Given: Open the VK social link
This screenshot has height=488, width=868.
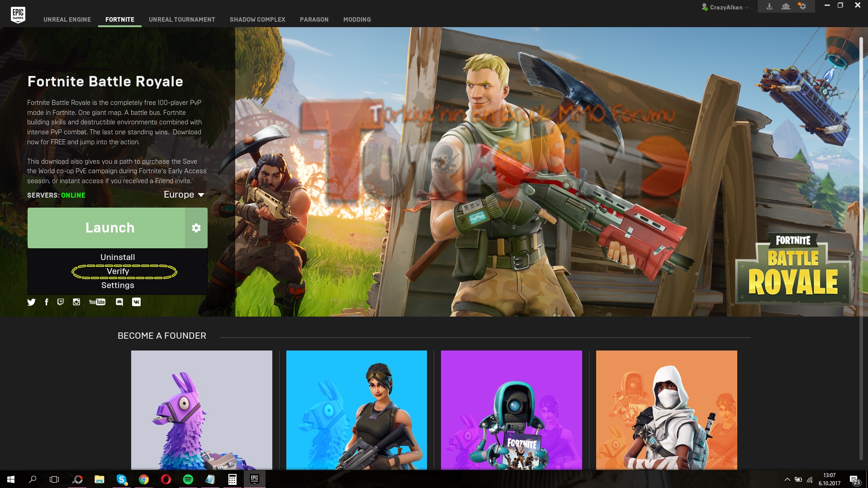Looking at the screenshot, I should click(136, 302).
